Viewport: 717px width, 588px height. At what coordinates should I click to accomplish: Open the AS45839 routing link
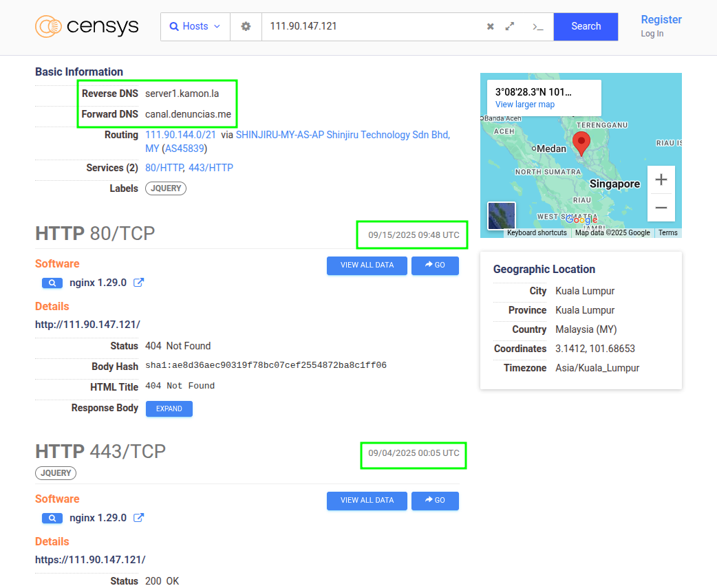coord(184,149)
